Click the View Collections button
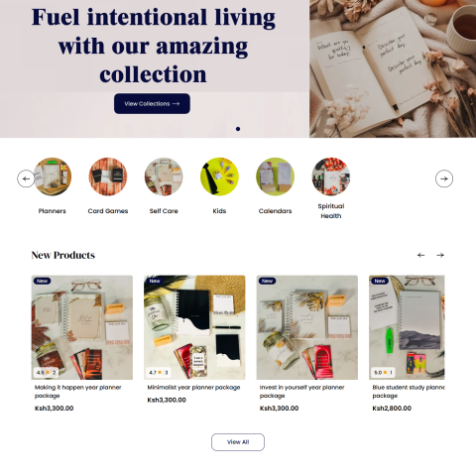476x476 pixels. (152, 104)
